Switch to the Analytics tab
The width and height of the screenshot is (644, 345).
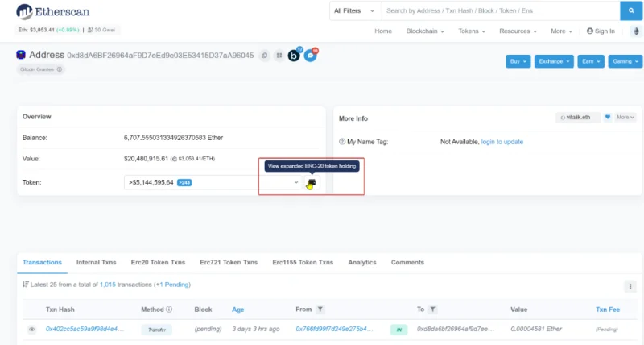[x=361, y=262]
